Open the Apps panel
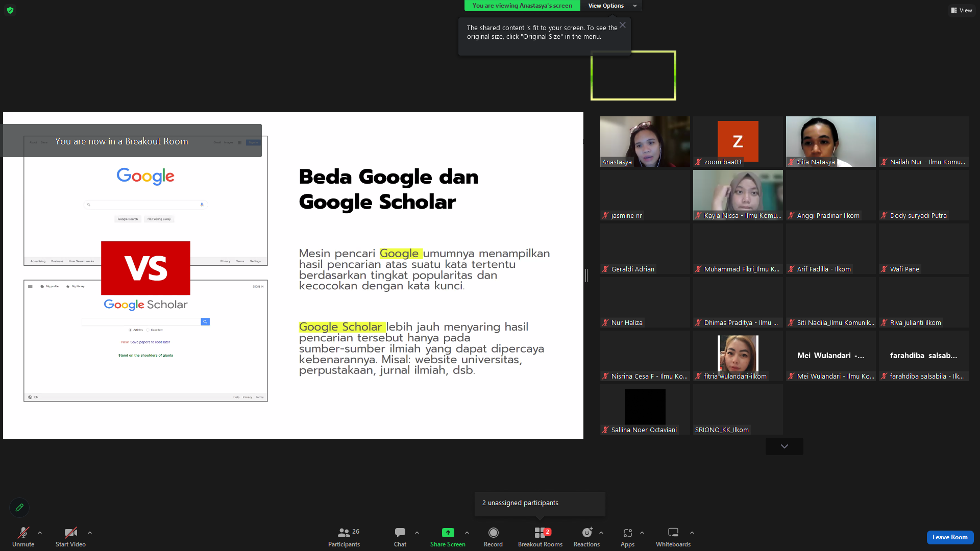This screenshot has width=980, height=551. tap(627, 537)
